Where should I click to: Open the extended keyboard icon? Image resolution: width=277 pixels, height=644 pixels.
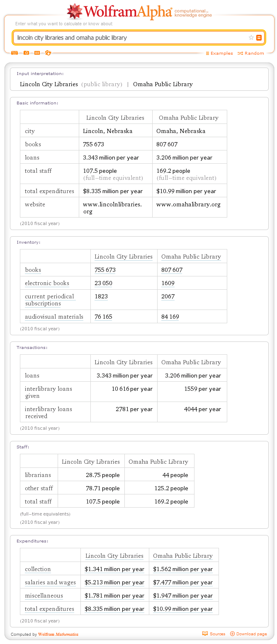[15, 53]
